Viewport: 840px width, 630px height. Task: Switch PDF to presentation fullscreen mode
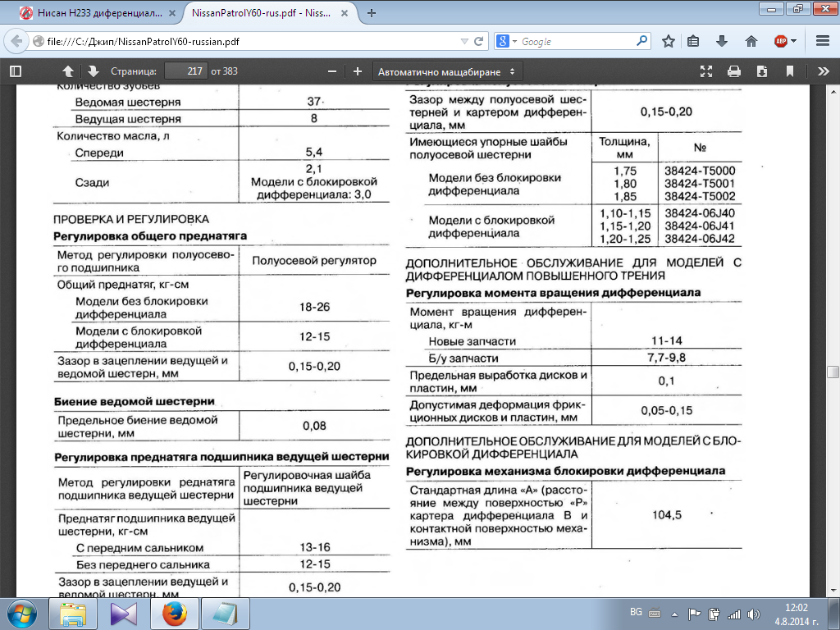coord(706,71)
